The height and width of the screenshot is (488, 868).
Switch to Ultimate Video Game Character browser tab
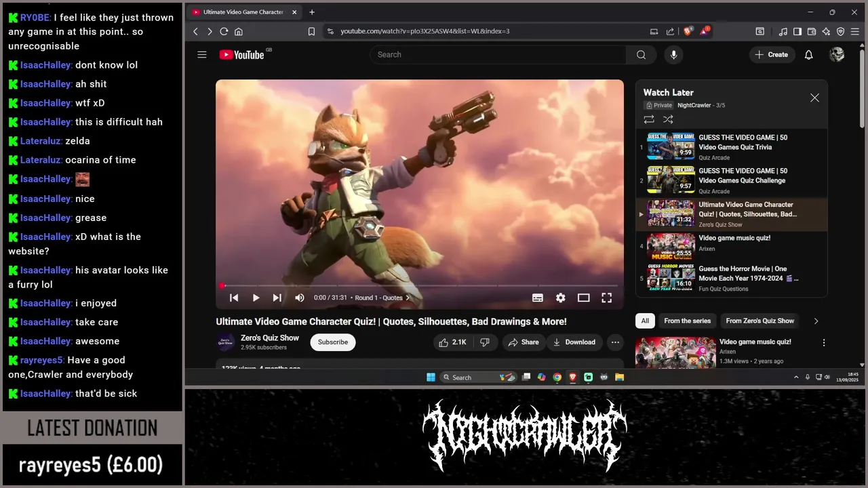click(243, 12)
